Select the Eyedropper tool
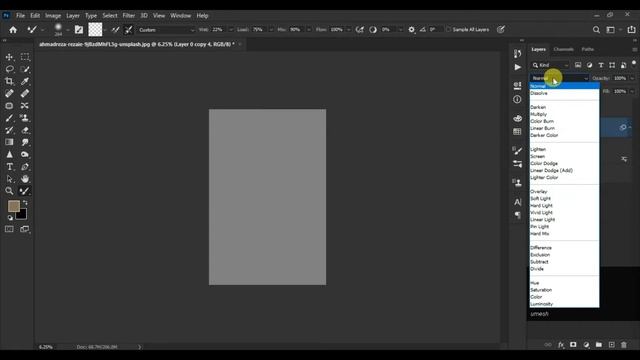 (x=25, y=81)
